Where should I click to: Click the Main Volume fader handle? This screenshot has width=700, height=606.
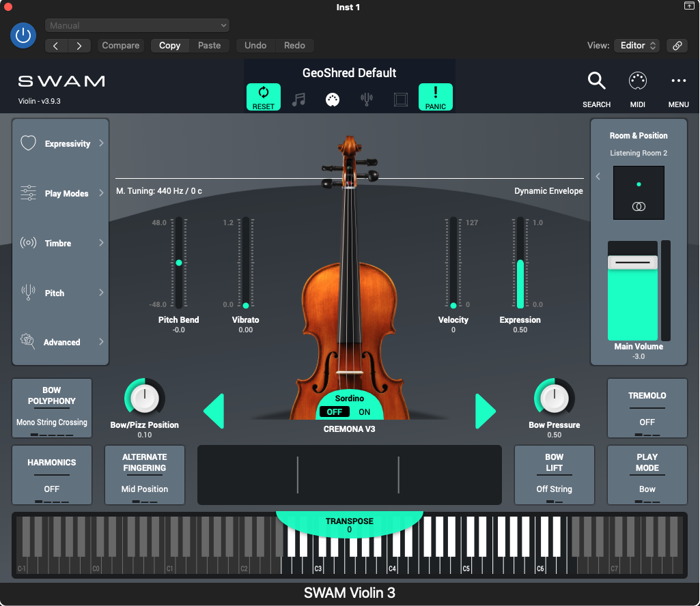pos(632,262)
